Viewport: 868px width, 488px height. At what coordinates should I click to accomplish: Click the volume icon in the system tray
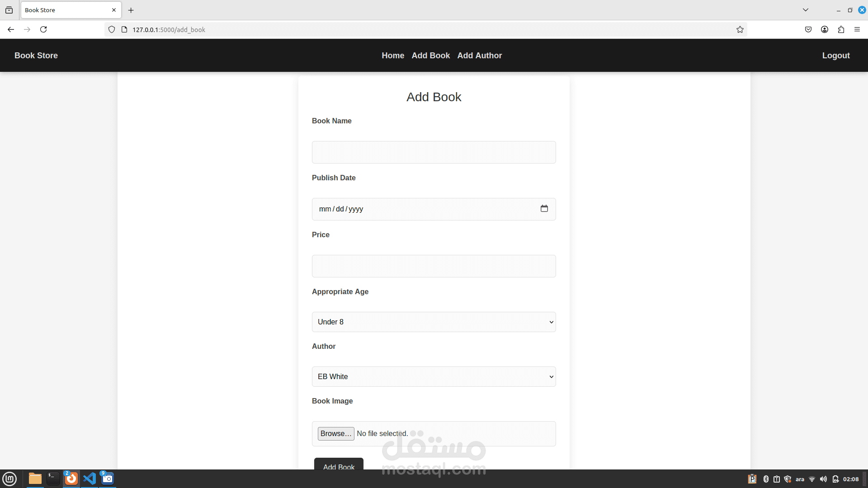823,479
